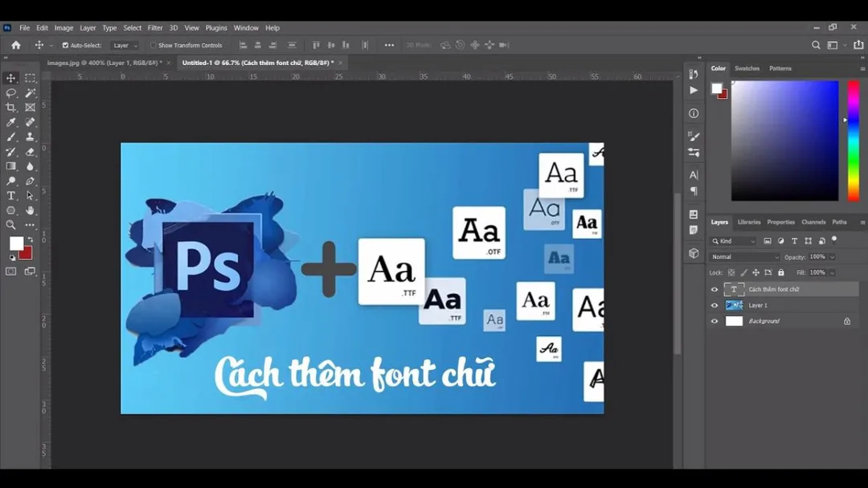Lock transparent pixels for the selected layer
Image resolution: width=868 pixels, height=488 pixels.
[x=733, y=273]
